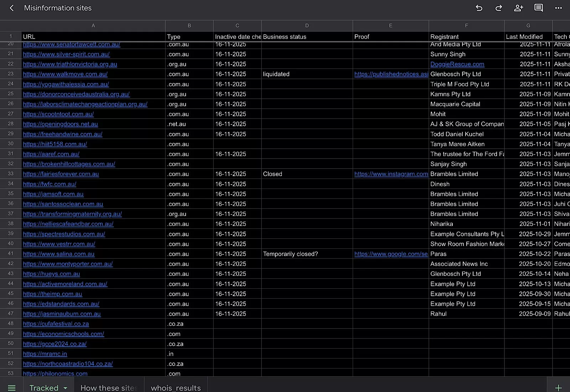Open the Tracked sheet dropdown arrow
Image resolution: width=570 pixels, height=392 pixels.
click(65, 388)
